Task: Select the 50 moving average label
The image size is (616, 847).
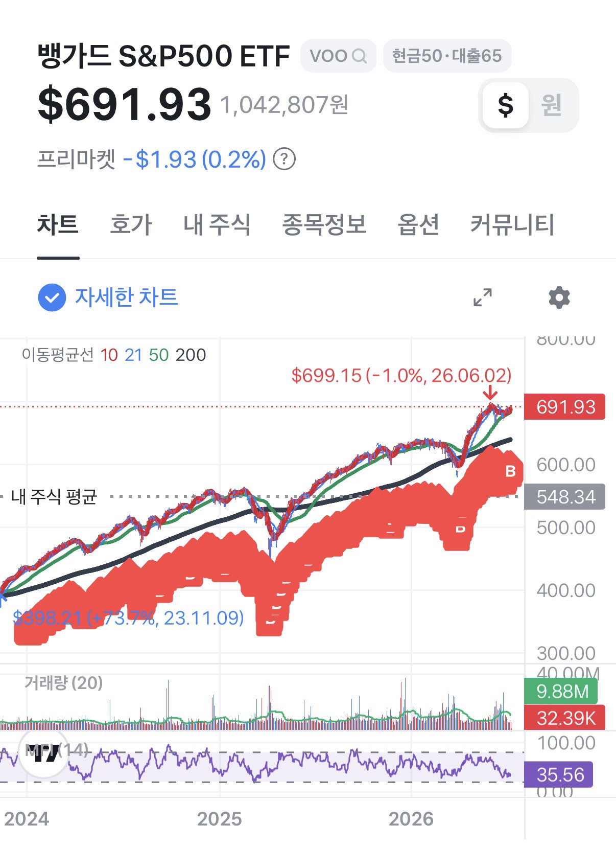Action: [159, 355]
